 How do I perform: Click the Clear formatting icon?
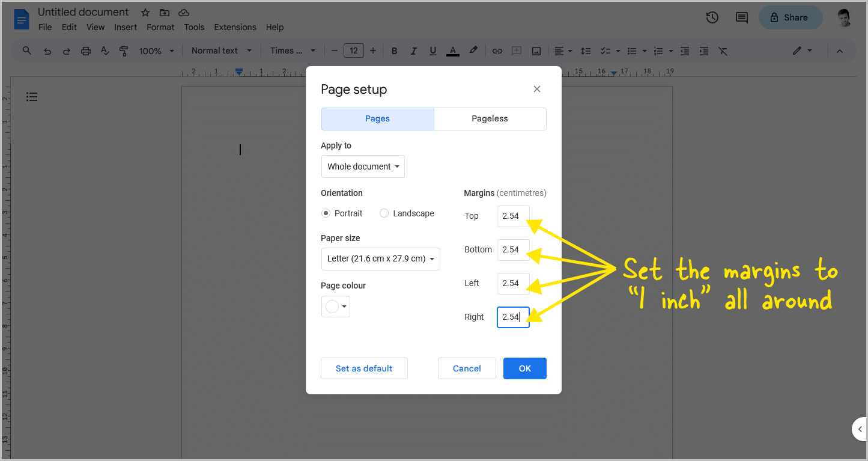pyautogui.click(x=723, y=50)
